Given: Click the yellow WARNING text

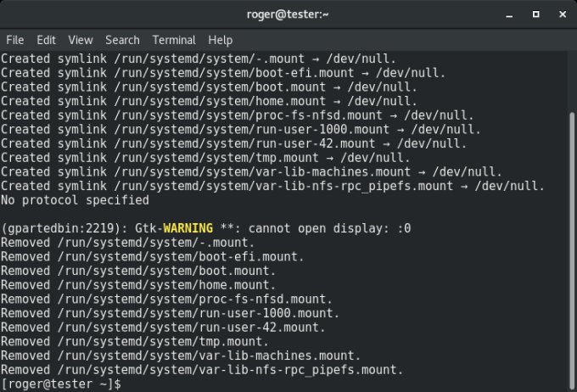Looking at the screenshot, I should pos(188,229).
